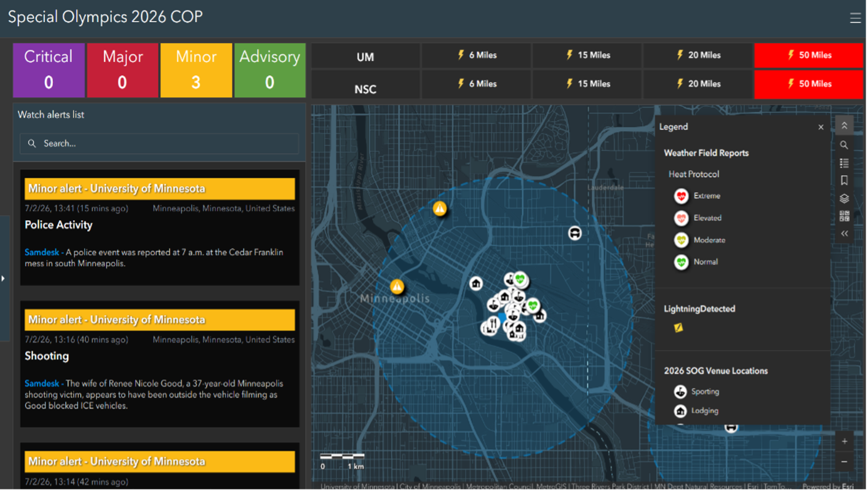Image resolution: width=868 pixels, height=492 pixels.
Task: Select the transit vehicle marker near Lauderdale
Action: [x=575, y=233]
